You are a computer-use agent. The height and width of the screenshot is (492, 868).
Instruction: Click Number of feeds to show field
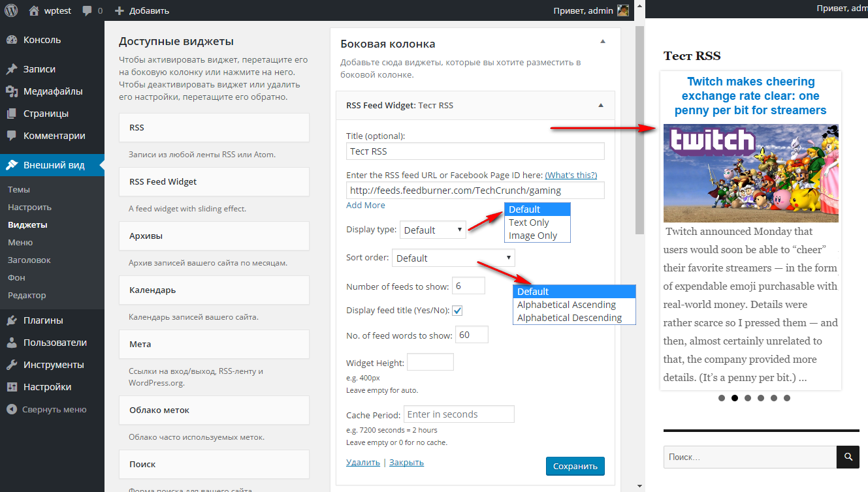468,286
